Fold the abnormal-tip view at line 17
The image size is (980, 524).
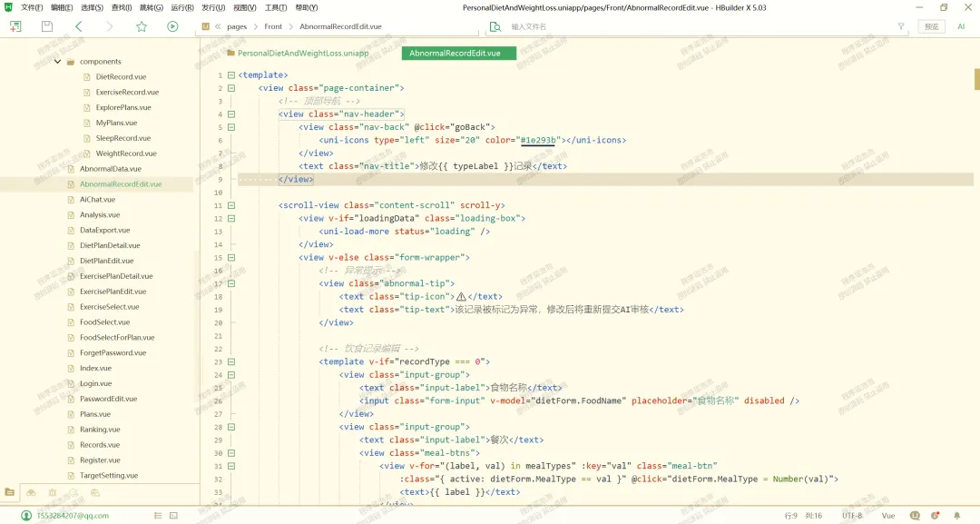tap(231, 283)
